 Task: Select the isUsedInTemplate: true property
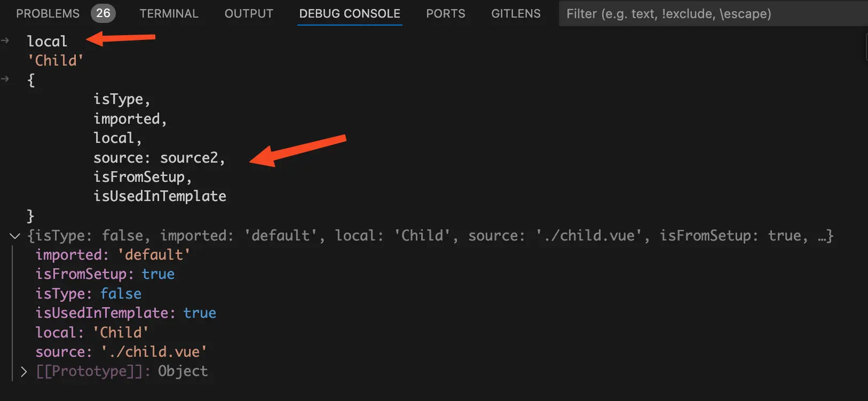126,312
